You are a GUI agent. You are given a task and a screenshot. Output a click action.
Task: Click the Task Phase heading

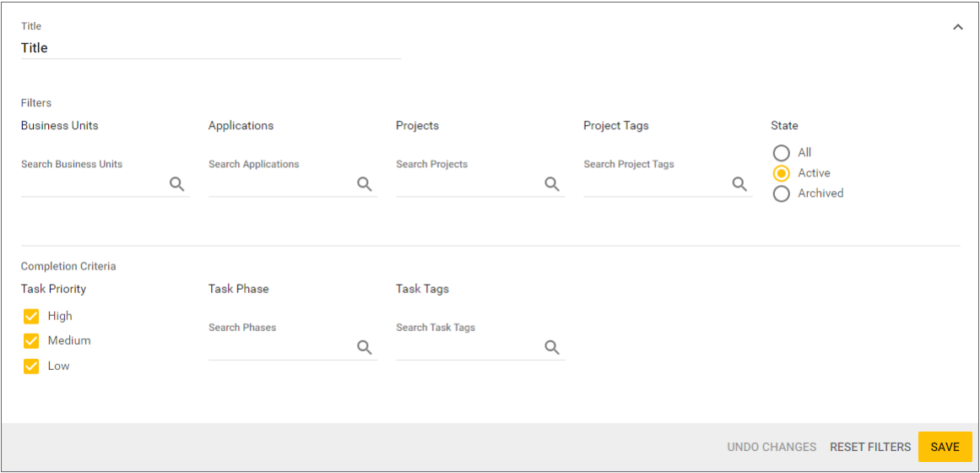click(238, 289)
